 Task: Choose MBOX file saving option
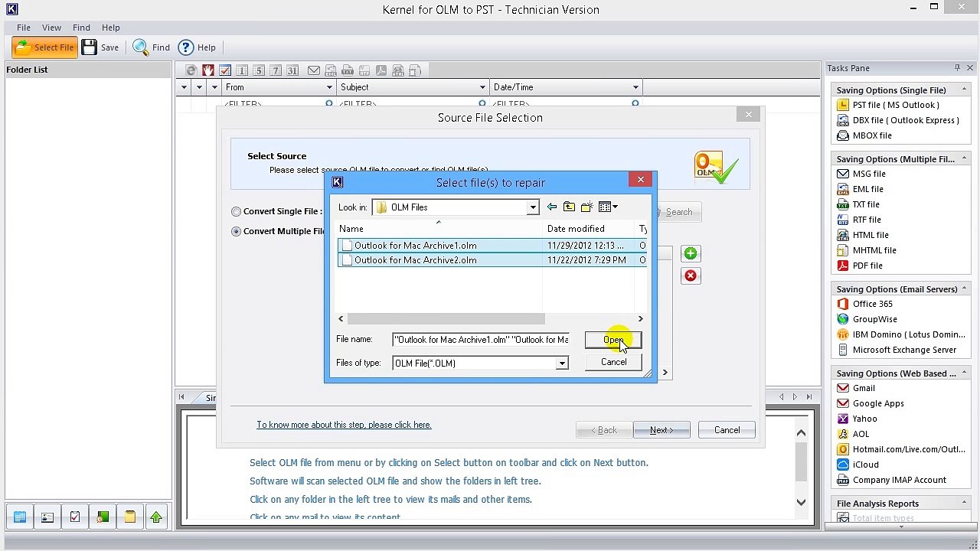tap(864, 135)
